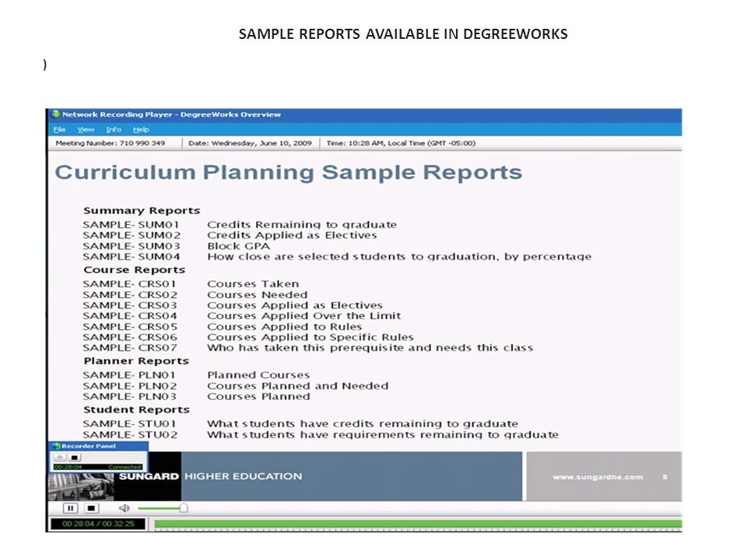Screen dimensions: 747x560
Task: Click the Curriculum Planning Sample Reports title
Action: point(289,173)
